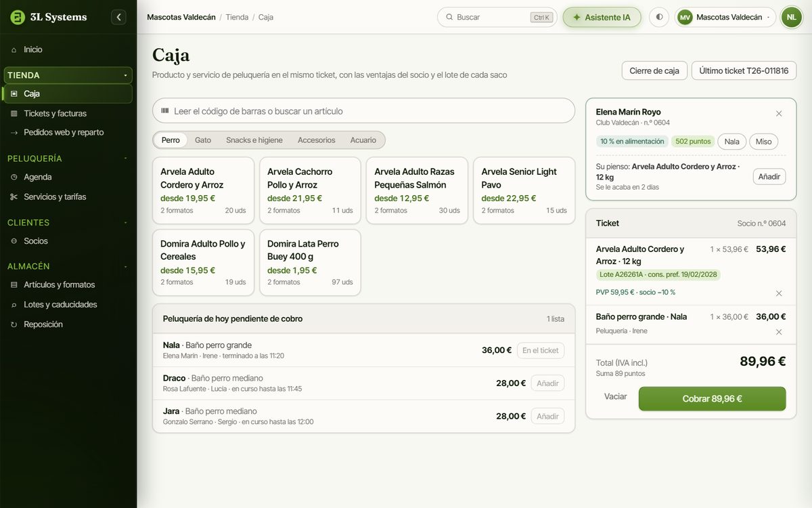Remove Baño perro grande line from ticket
Image resolution: width=812 pixels, height=508 pixels.
click(779, 332)
